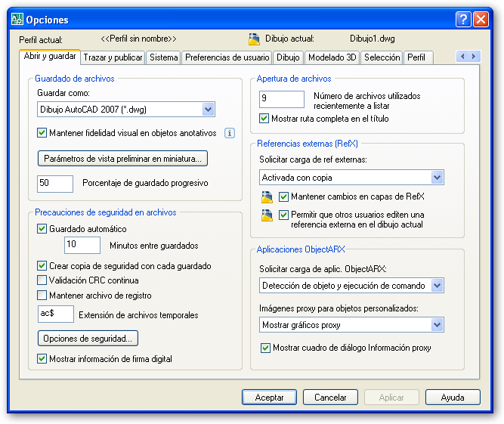Disable Crear copia de seguridad con cada guardado

42,265
